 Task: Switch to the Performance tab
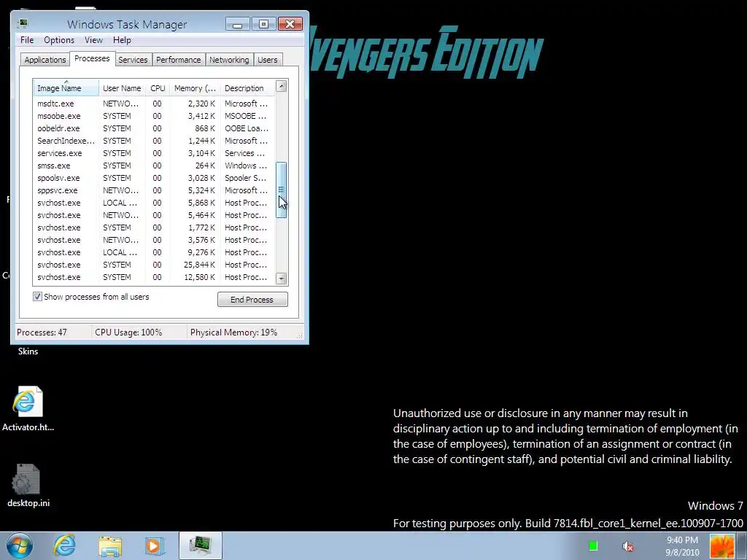178,60
